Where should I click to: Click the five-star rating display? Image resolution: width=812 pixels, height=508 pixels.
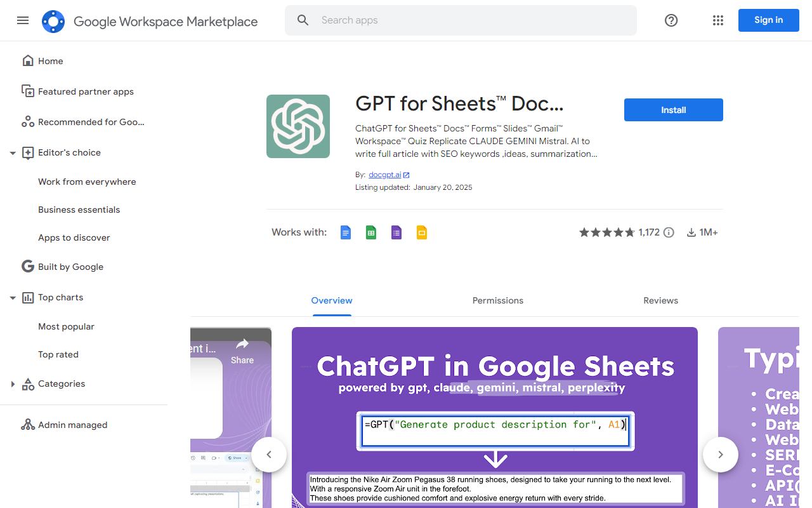coord(607,232)
